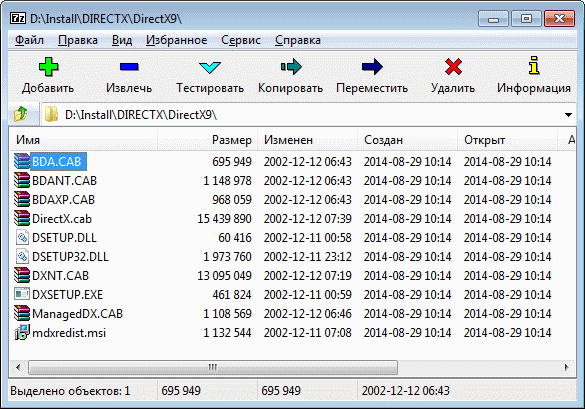
Task: Select file name DSETUP32.DLL
Action: (x=71, y=257)
